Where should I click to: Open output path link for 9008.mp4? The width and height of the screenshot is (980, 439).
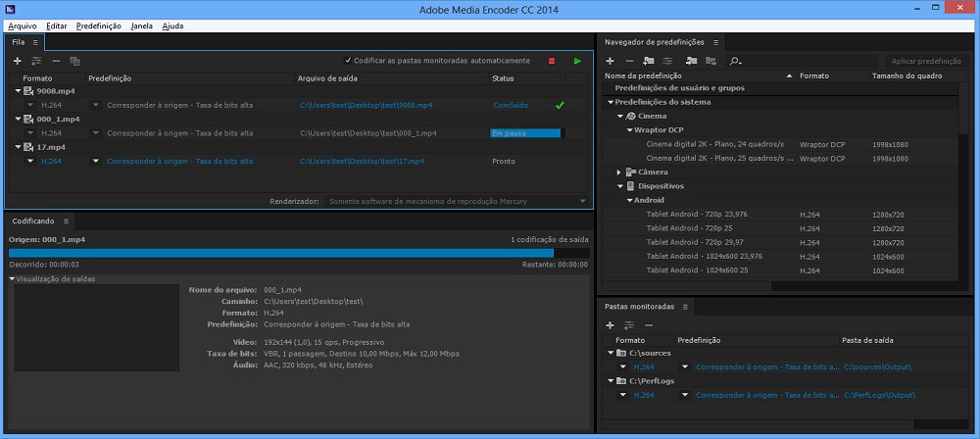tap(367, 105)
